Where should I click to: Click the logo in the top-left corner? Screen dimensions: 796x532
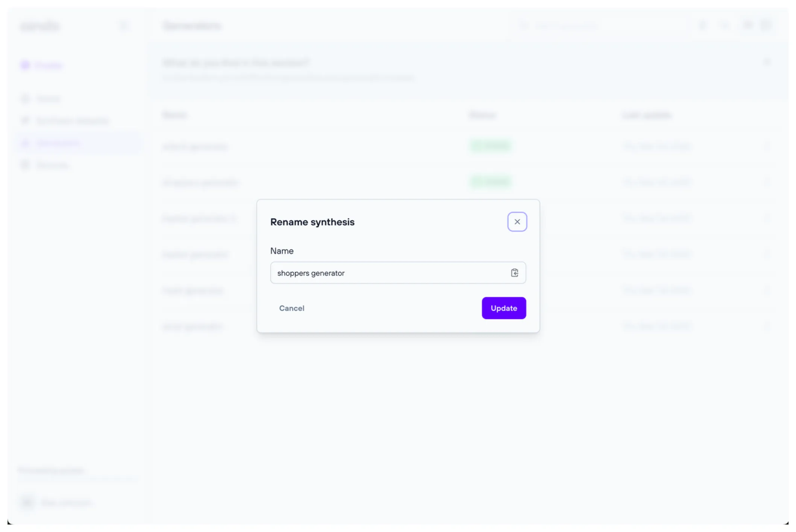[x=40, y=26]
